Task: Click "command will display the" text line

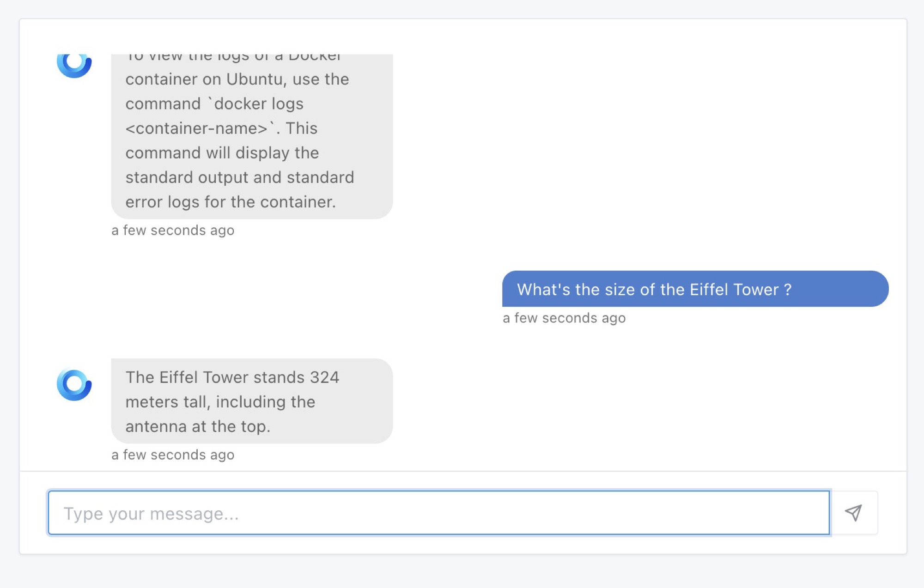Action: pyautogui.click(x=222, y=153)
